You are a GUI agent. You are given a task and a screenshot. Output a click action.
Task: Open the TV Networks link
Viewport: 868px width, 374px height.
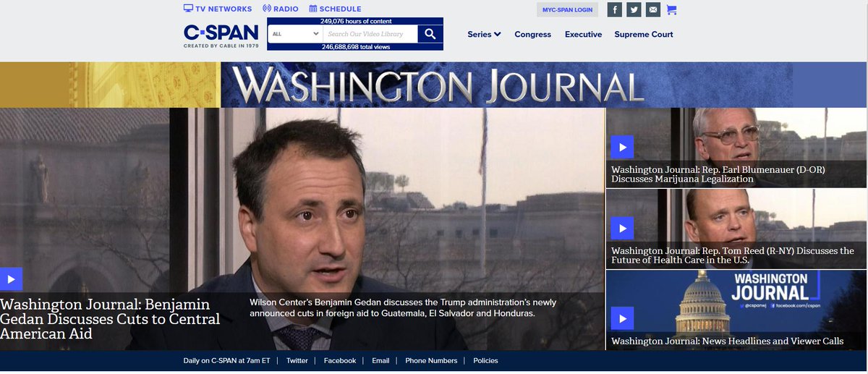(x=218, y=9)
